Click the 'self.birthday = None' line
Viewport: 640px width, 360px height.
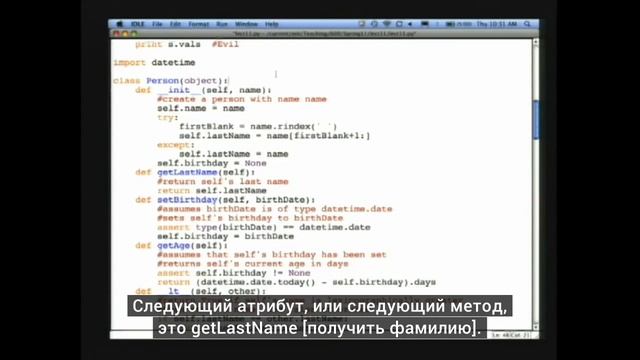point(212,163)
